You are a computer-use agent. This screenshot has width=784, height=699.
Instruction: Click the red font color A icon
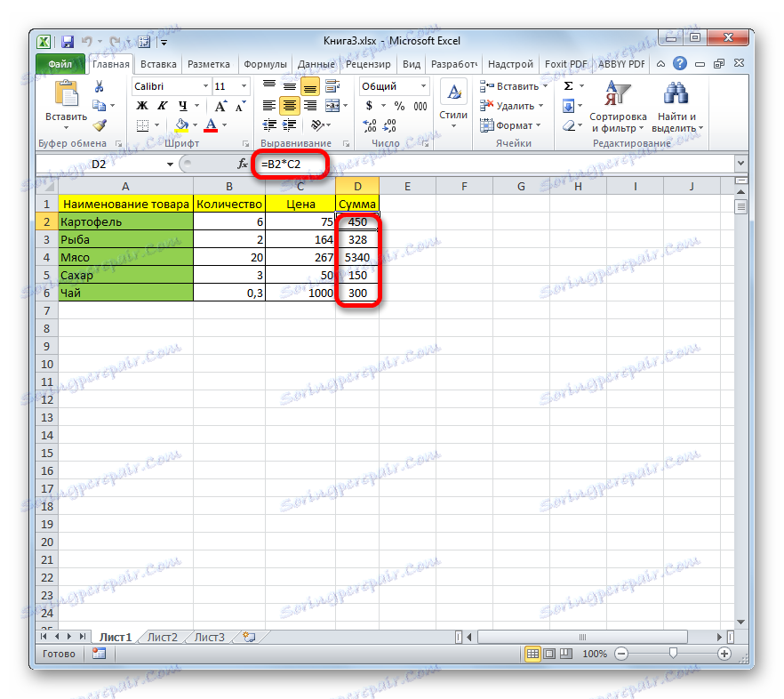[x=211, y=125]
